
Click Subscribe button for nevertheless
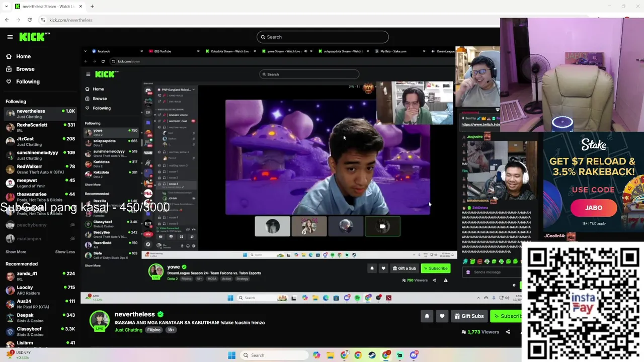pos(507,316)
